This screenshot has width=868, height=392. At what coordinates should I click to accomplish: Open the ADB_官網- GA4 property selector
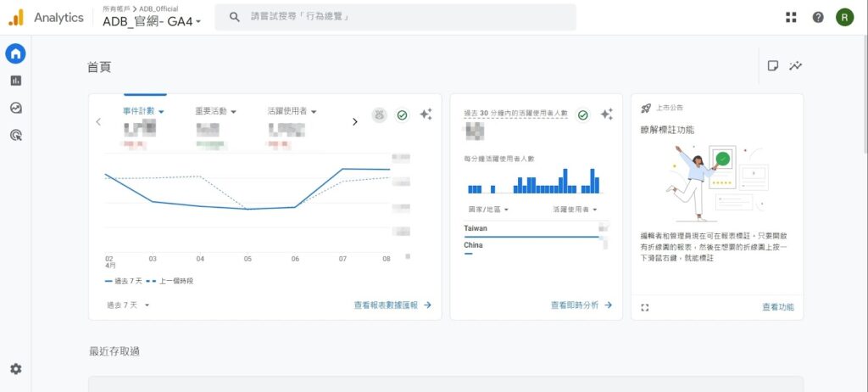(x=153, y=22)
